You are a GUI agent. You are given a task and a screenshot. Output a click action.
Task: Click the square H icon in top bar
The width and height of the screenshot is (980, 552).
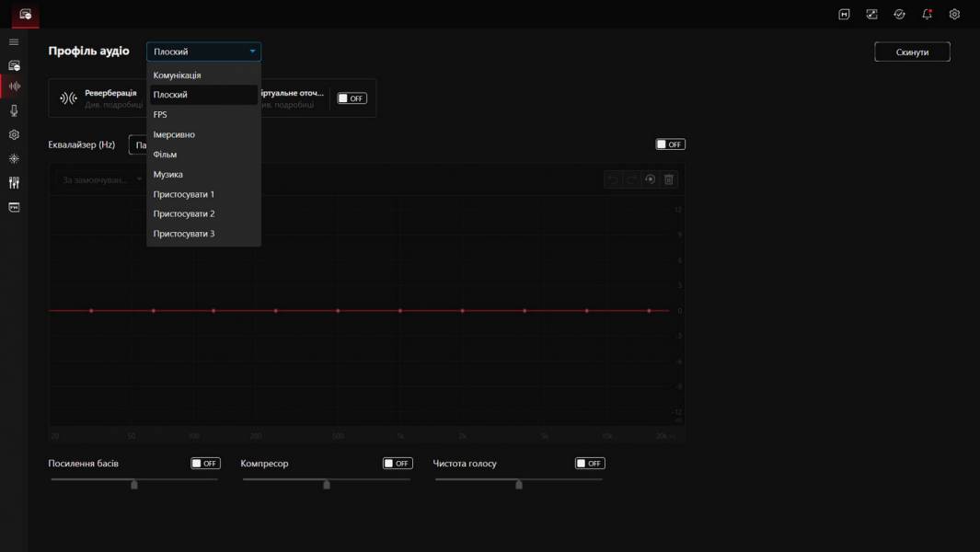coord(844,15)
